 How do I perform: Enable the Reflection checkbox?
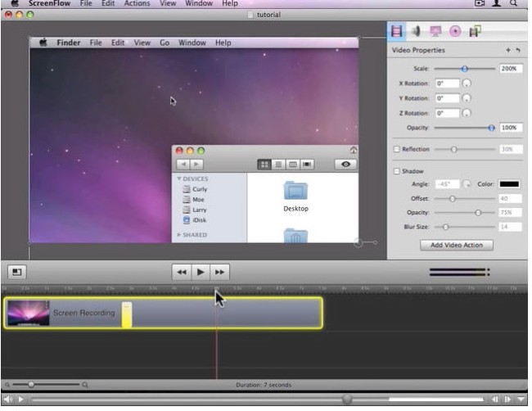click(396, 149)
